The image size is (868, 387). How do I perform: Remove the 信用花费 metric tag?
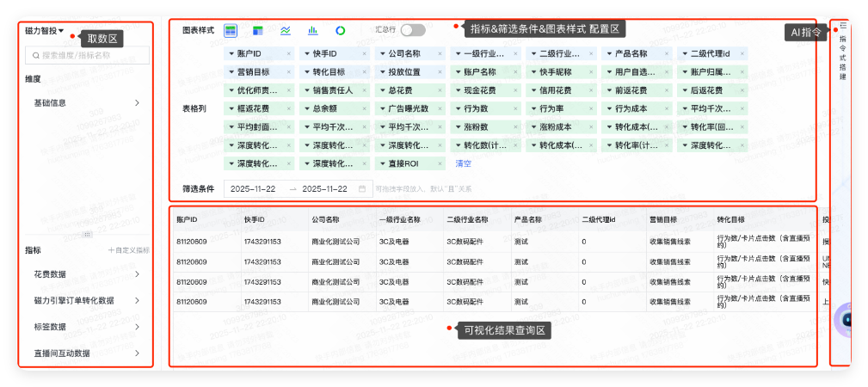pyautogui.click(x=591, y=90)
